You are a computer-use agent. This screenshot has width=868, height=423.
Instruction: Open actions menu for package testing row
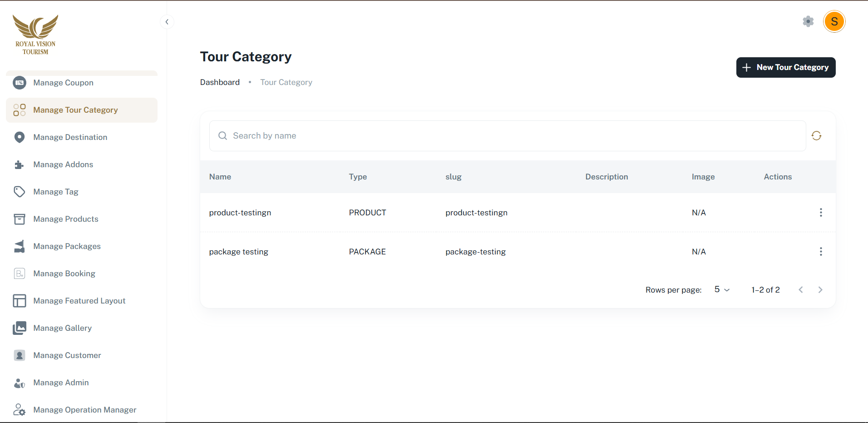tap(820, 252)
